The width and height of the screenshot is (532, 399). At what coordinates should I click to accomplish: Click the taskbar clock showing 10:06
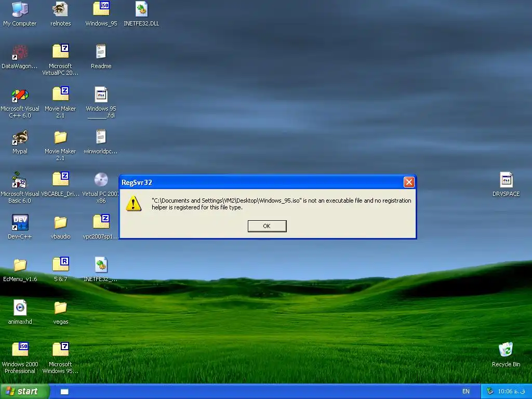coord(512,391)
